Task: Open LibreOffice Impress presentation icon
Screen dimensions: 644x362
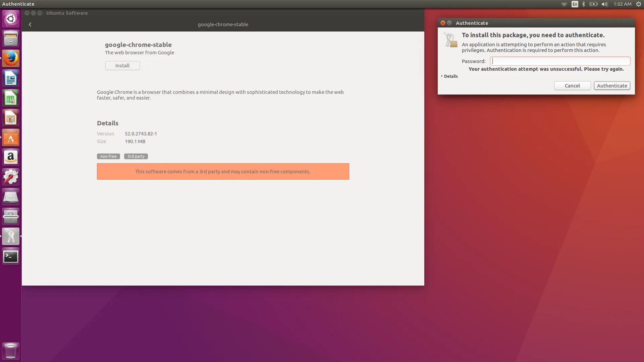Action: pyautogui.click(x=11, y=118)
